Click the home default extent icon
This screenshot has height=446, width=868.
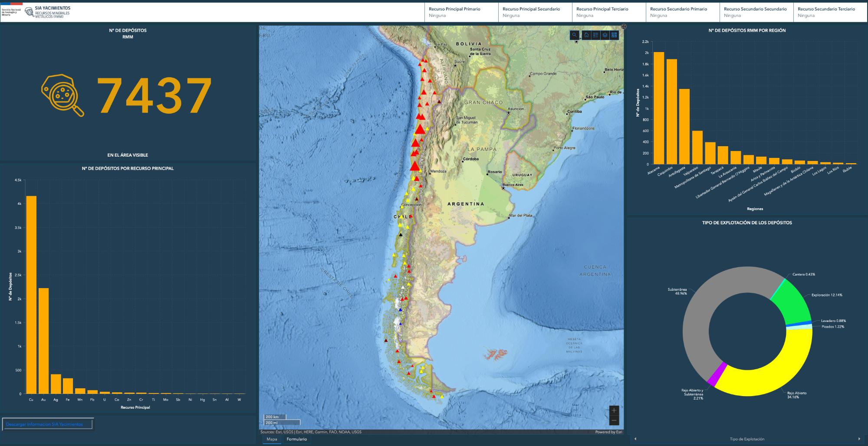[x=586, y=35]
